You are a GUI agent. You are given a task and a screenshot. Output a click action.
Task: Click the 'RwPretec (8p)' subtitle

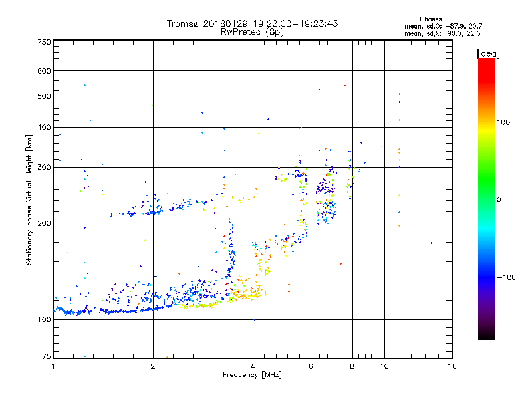(252, 32)
